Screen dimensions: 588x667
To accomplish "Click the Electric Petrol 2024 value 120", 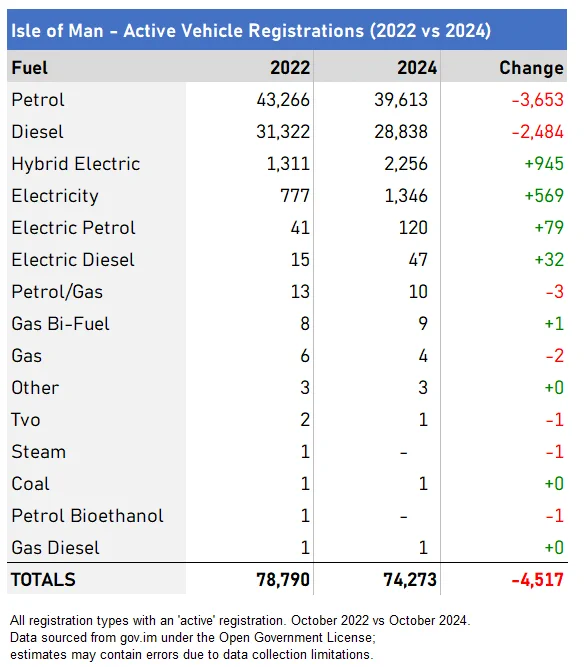I will [413, 228].
